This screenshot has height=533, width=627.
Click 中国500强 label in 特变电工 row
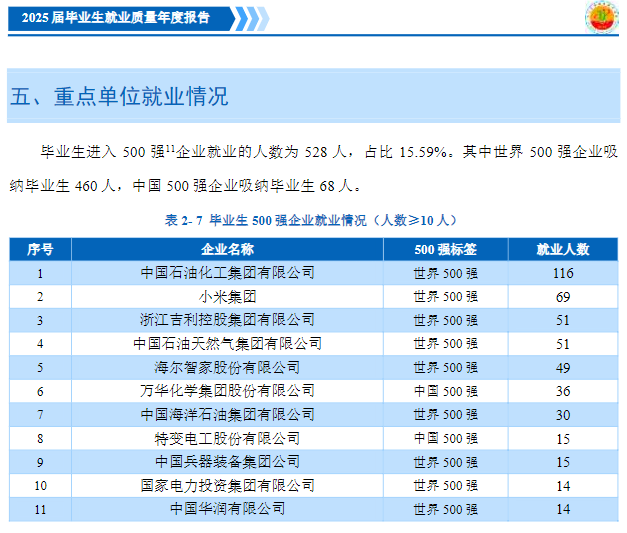(446, 439)
